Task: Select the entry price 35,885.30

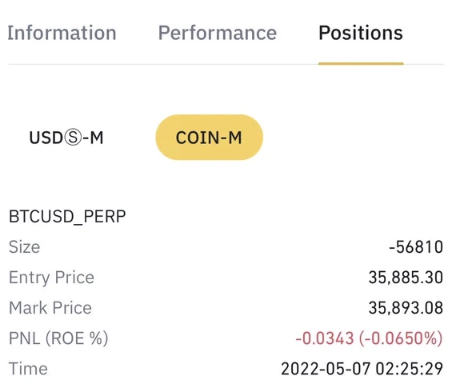Action: pyautogui.click(x=406, y=277)
